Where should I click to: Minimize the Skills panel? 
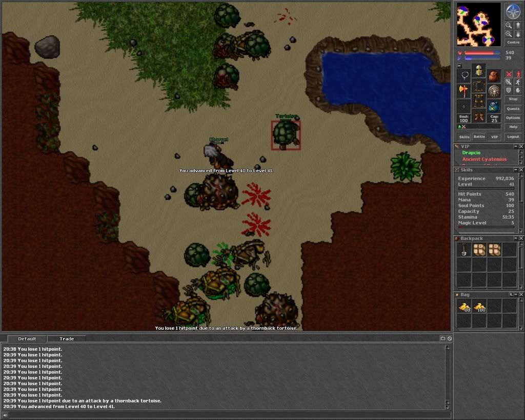point(516,170)
